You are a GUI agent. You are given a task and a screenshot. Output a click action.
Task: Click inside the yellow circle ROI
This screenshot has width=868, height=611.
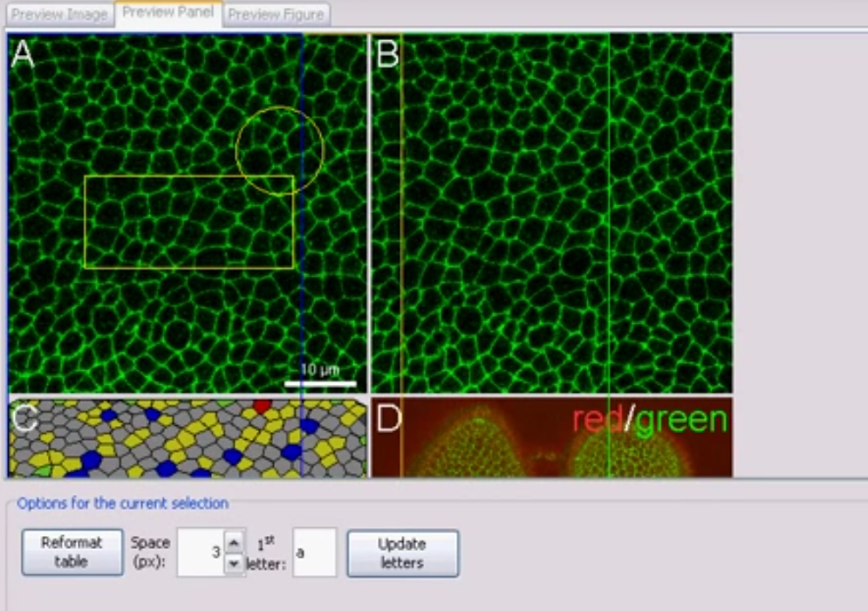279,150
